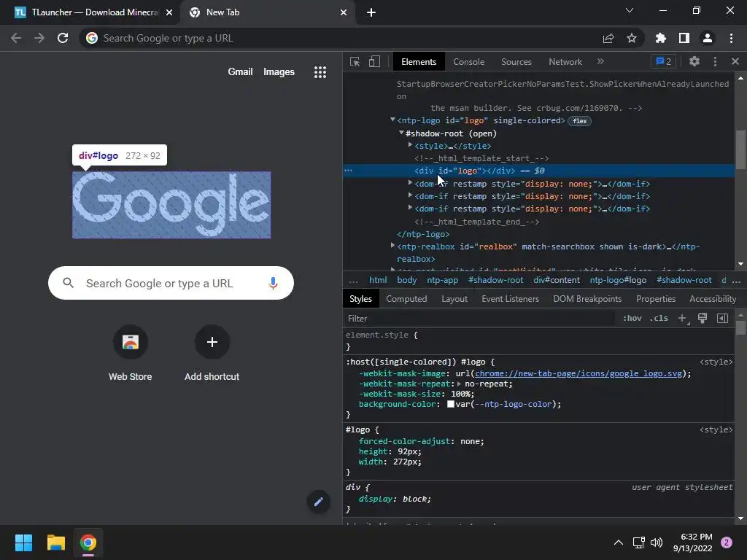Viewport: 747px width, 560px height.
Task: Open Computed styles tab
Action: (x=406, y=299)
